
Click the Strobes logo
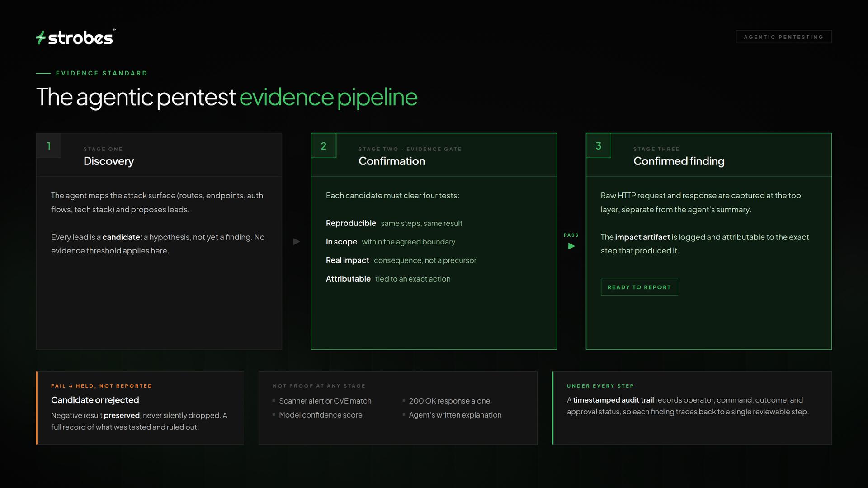tap(75, 38)
